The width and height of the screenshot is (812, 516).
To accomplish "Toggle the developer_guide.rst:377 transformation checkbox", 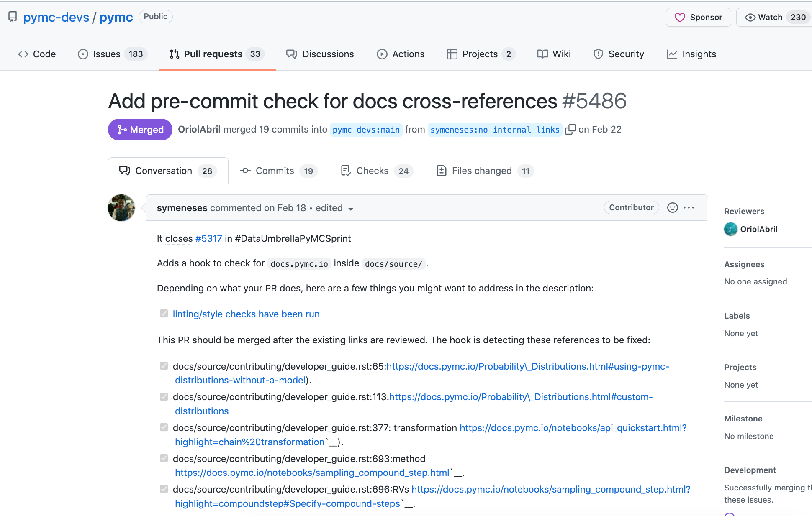I will click(x=164, y=427).
